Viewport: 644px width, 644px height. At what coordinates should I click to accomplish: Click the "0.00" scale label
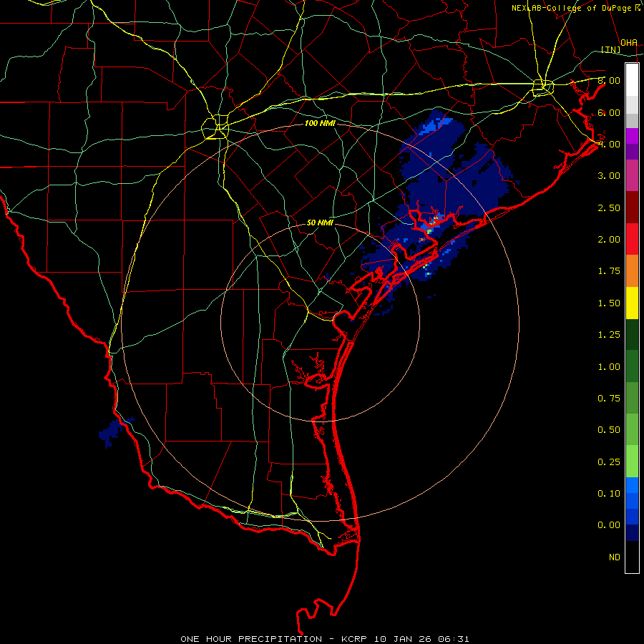[609, 525]
